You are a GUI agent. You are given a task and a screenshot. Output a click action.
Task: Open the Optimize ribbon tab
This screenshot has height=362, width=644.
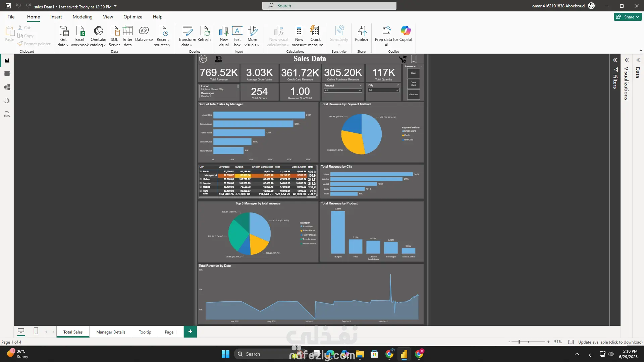pyautogui.click(x=133, y=17)
